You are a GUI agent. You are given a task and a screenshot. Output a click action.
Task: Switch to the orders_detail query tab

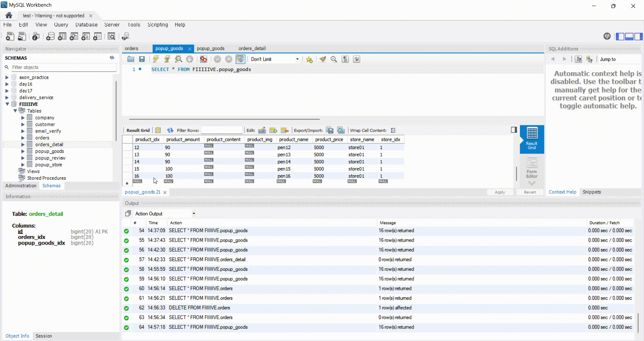252,48
